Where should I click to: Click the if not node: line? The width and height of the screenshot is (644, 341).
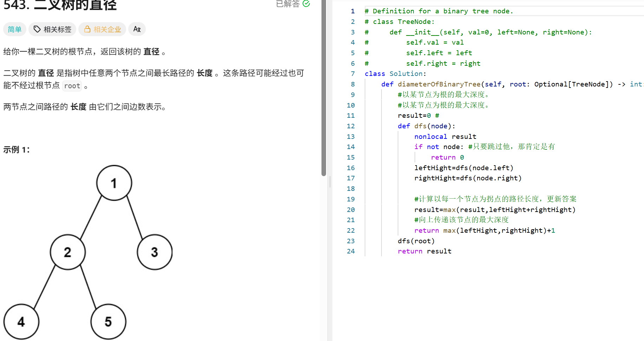[484, 147]
